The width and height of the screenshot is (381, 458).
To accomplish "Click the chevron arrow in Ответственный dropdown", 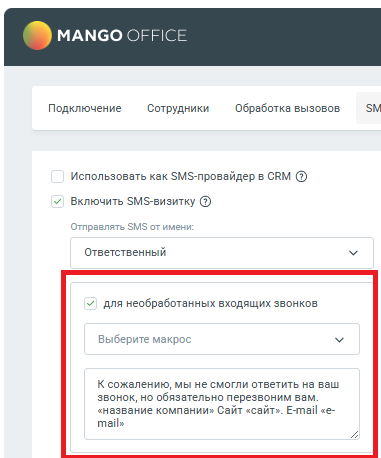I will coord(353,253).
